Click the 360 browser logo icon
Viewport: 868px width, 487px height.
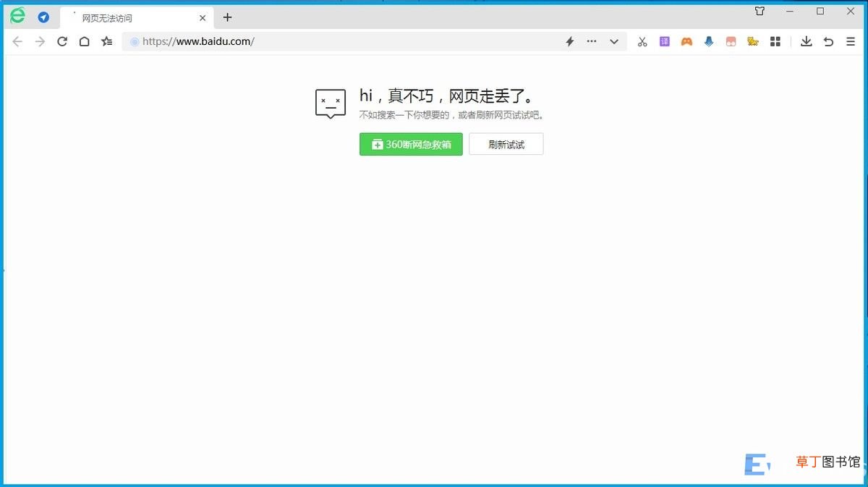[x=17, y=16]
